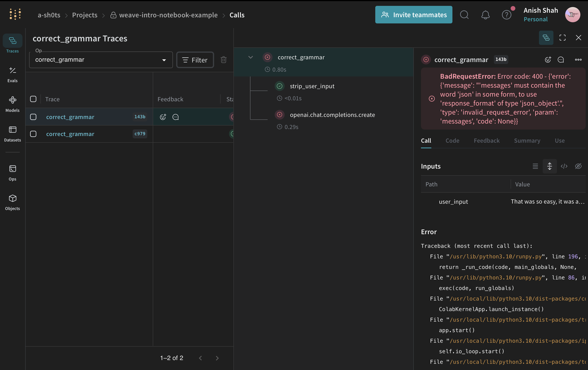Screen dimensions: 588x370
Task: Open the Evals sidebar section
Action: [13, 75]
